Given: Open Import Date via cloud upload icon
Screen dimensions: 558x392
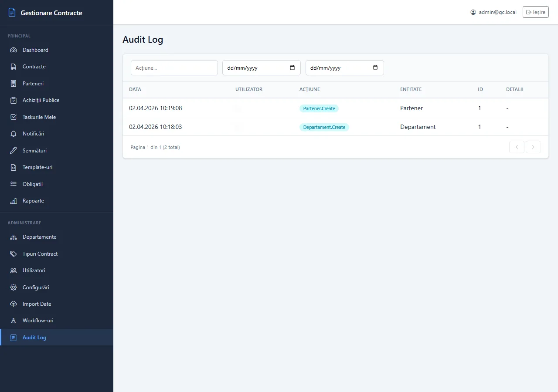Looking at the screenshot, I should pos(14,304).
